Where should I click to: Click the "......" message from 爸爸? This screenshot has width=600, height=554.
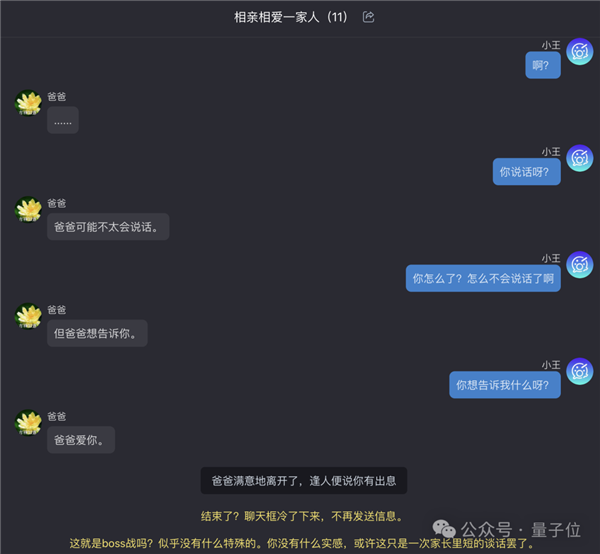tap(63, 120)
